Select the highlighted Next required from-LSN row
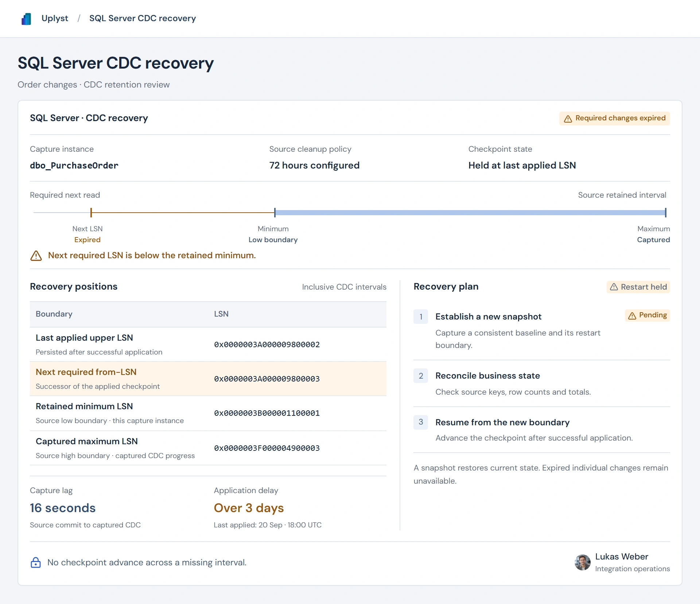 [x=208, y=379]
